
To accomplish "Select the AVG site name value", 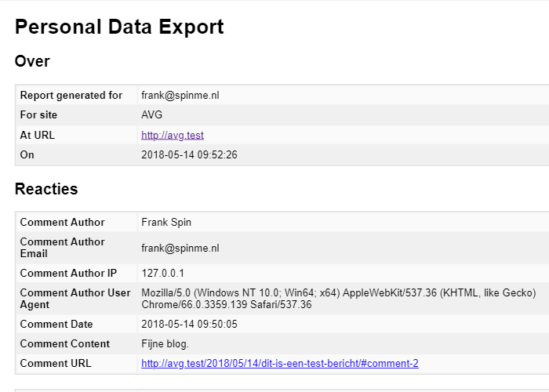I will click(152, 115).
